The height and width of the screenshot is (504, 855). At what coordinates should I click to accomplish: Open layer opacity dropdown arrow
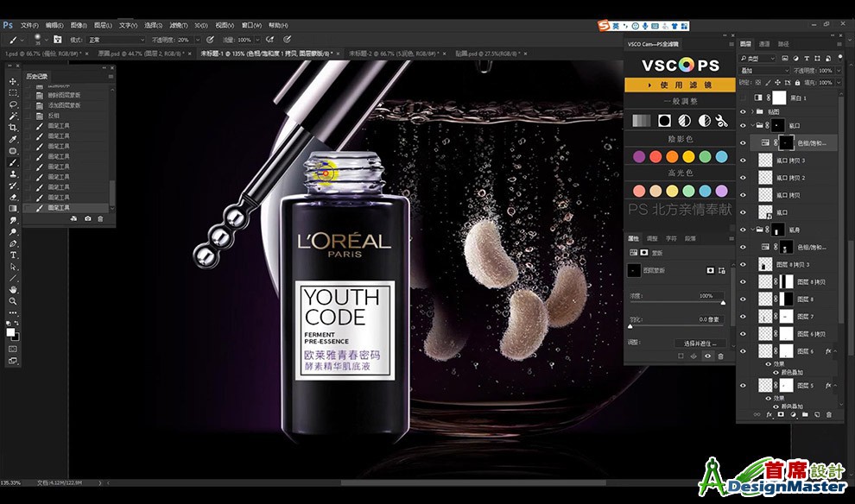[839, 71]
